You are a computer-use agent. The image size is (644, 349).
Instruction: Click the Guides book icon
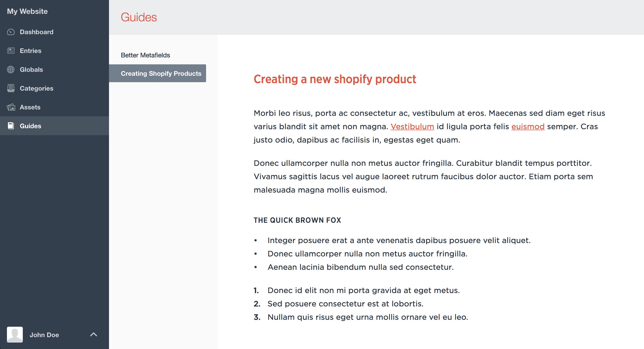(x=11, y=126)
